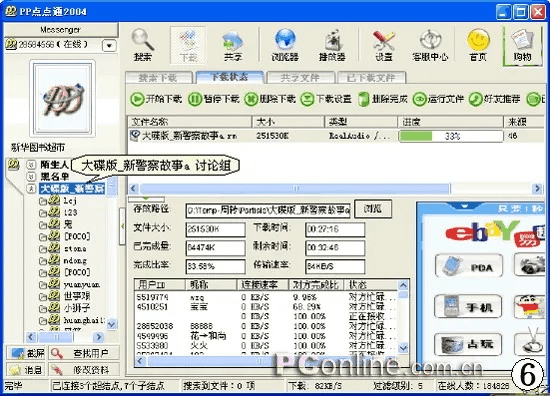This screenshot has height=396, width=550.
Task: Switch to the 已下载文件 tab
Action: tap(371, 78)
